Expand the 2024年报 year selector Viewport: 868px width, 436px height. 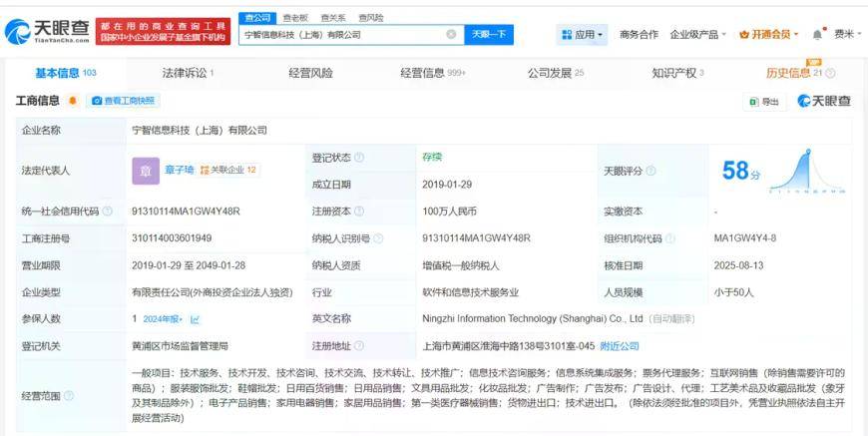163,319
